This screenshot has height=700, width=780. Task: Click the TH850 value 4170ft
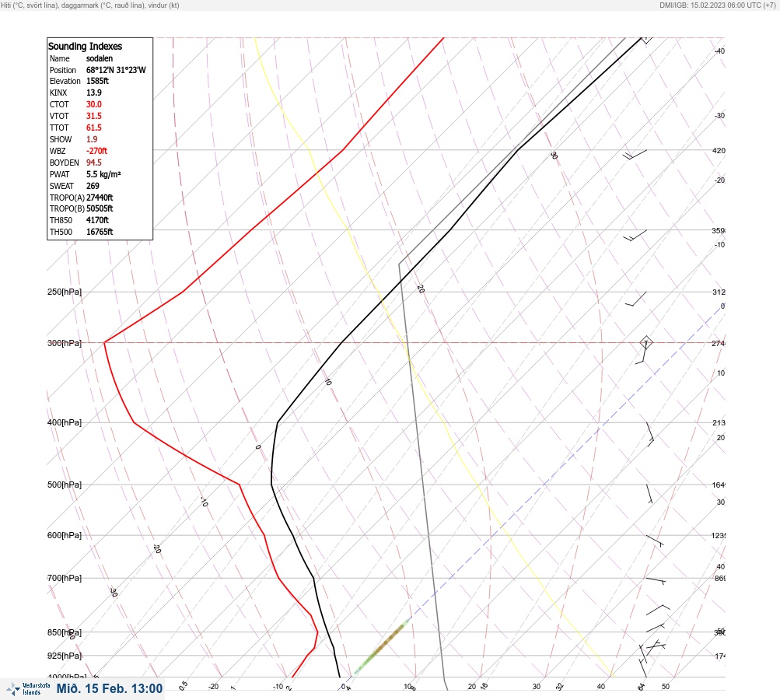coord(97,220)
